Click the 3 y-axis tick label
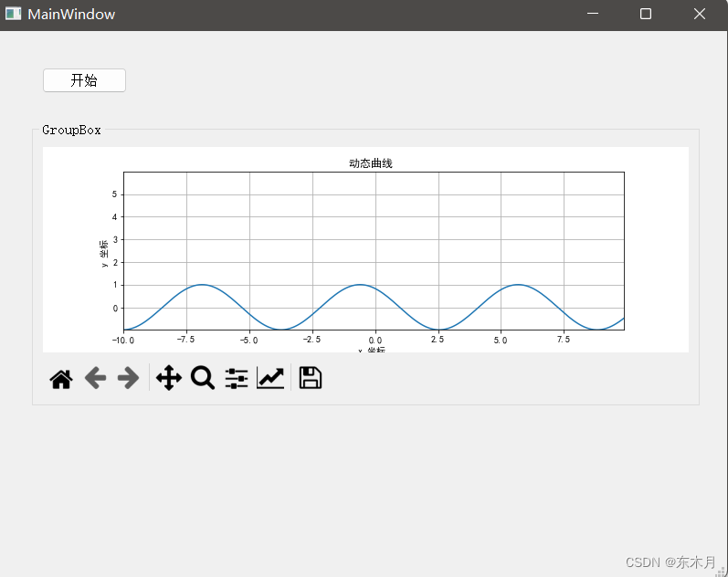Image resolution: width=728 pixels, height=577 pixels. tap(115, 240)
